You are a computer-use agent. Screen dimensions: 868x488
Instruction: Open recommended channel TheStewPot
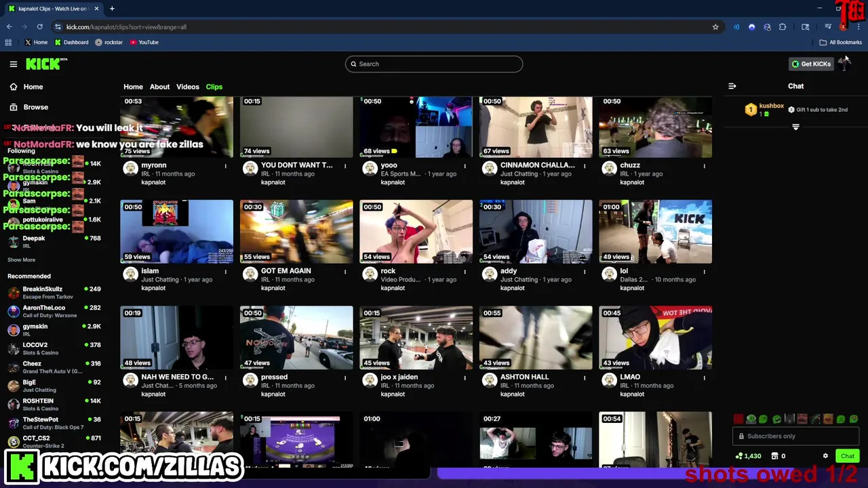click(x=54, y=423)
